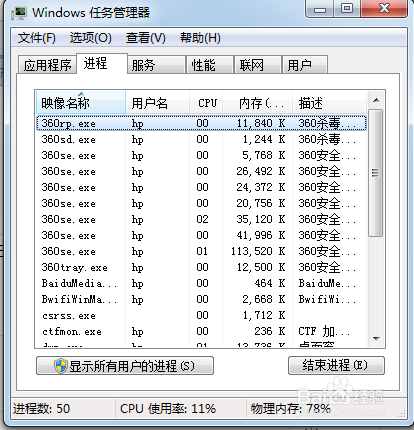Image resolution: width=414 pixels, height=430 pixels.
Task: Select the BwifiWinMa... process row
Action: tap(201, 299)
